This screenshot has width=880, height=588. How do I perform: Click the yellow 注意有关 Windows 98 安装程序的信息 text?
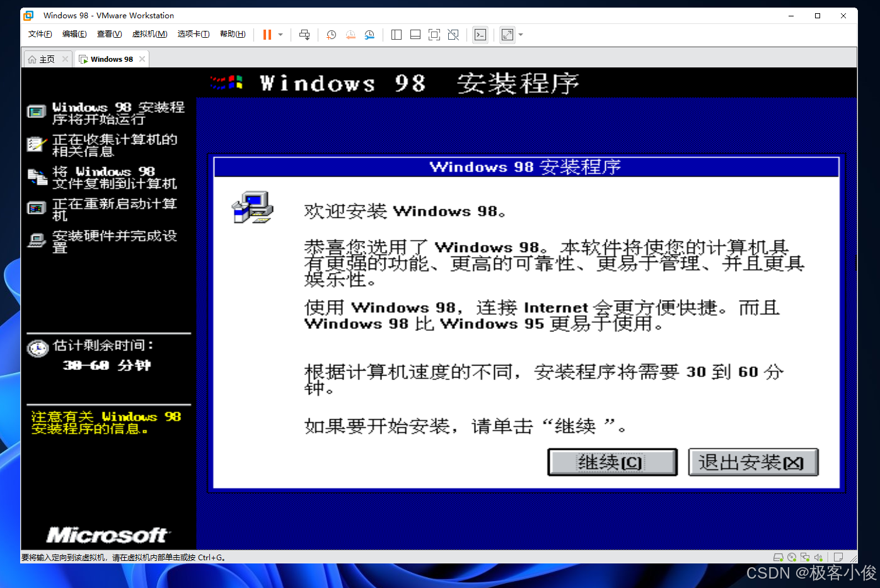pos(106,422)
